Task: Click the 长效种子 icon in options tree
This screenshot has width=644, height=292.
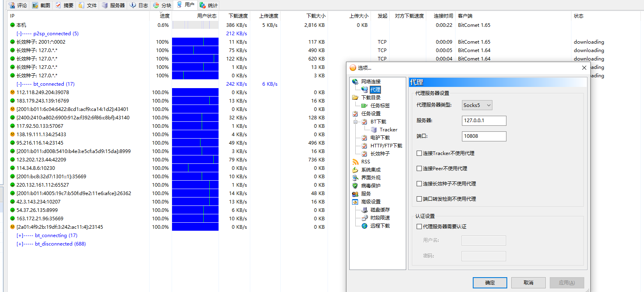Action: tap(365, 154)
